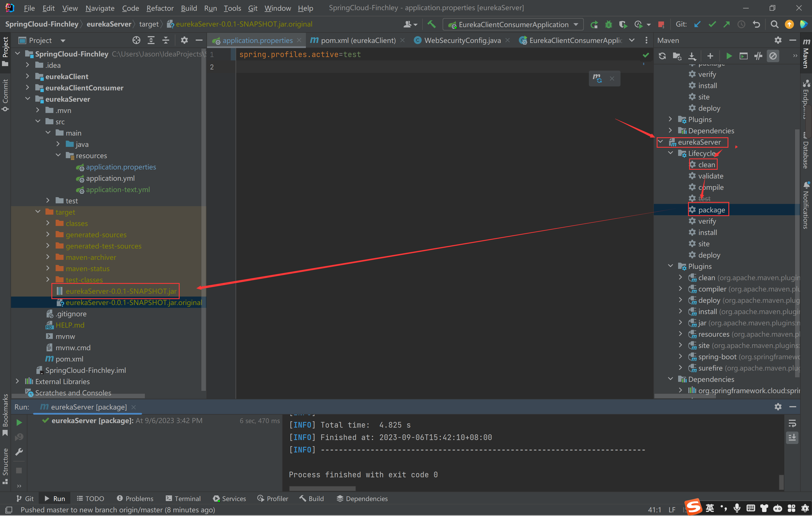
Task: Download Maven sources and documentation icon
Action: click(692, 56)
